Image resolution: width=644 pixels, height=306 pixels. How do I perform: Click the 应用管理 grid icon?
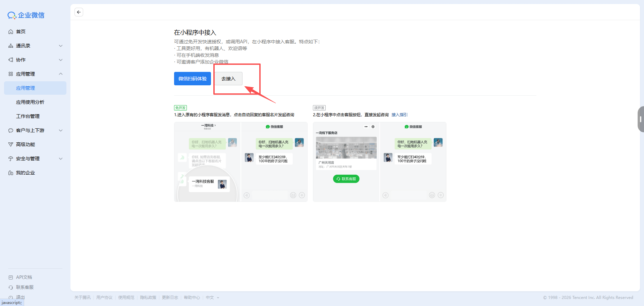[x=11, y=74]
